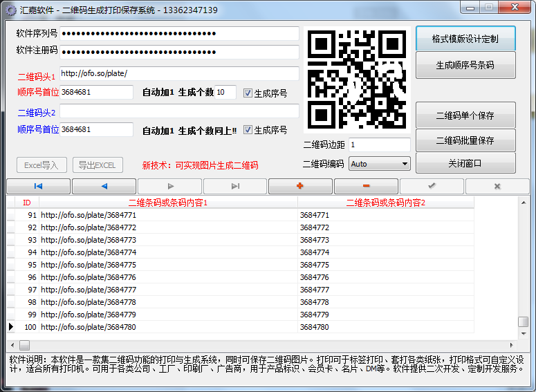Minimize the window
This screenshot has width=536, height=392.
pos(470,8)
